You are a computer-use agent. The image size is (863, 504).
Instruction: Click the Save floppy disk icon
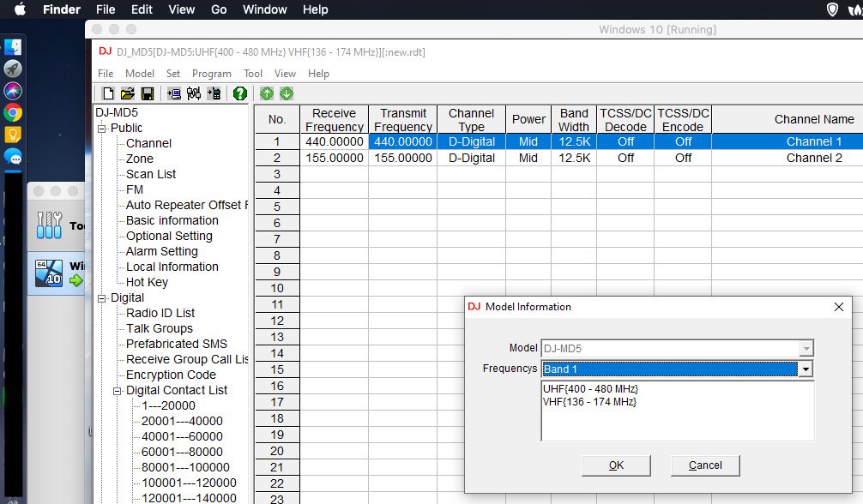(148, 93)
